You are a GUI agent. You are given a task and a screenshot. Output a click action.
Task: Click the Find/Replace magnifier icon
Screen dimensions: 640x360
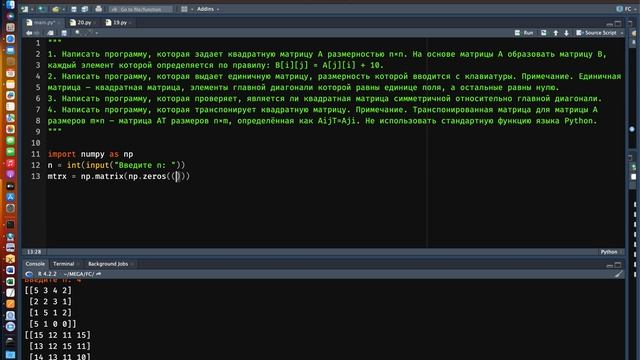click(78, 33)
